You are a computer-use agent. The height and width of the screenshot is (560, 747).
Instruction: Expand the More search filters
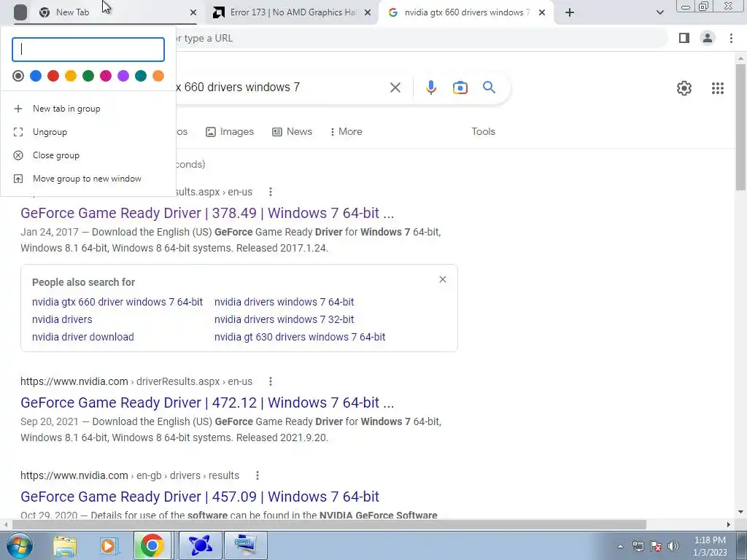point(346,132)
